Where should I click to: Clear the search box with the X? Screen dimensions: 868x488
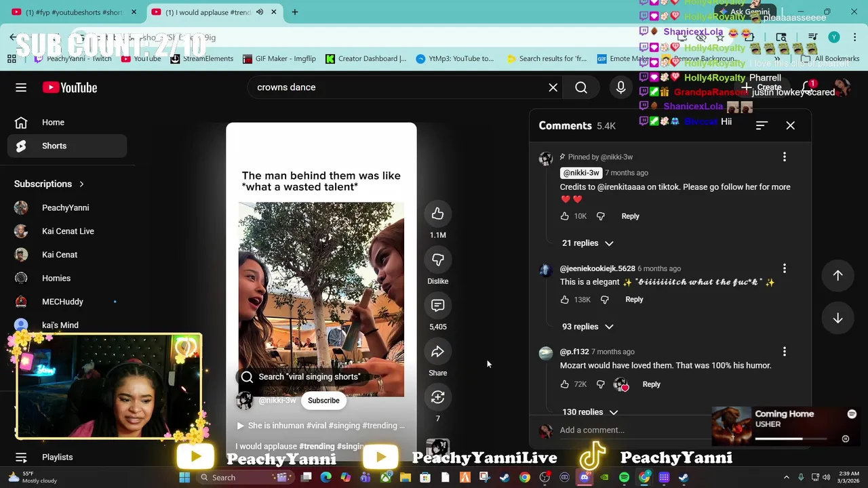[553, 87]
